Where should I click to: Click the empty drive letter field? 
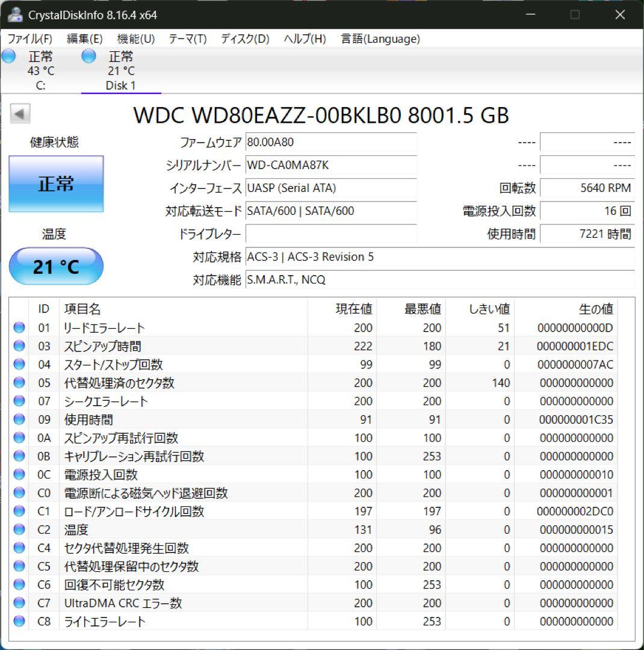coord(331,234)
